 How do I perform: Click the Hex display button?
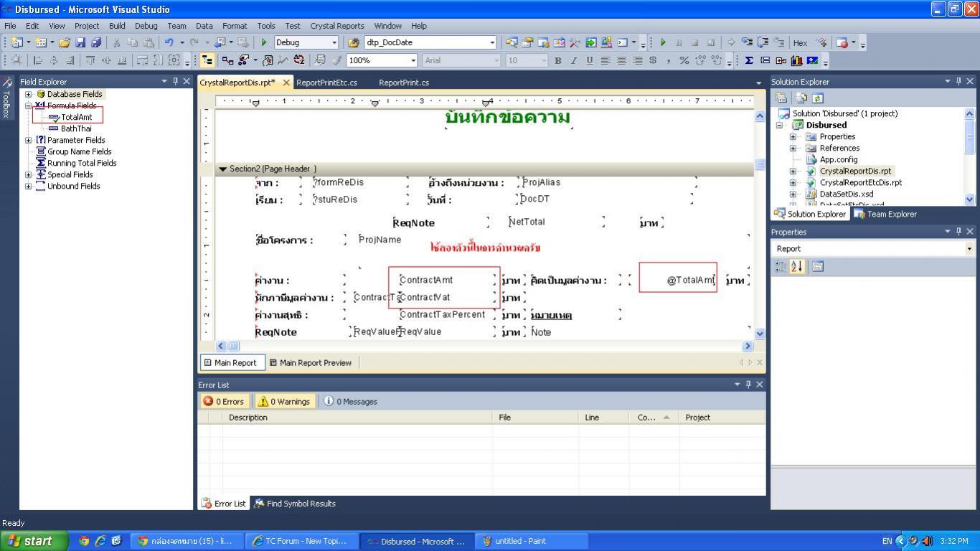coord(800,43)
